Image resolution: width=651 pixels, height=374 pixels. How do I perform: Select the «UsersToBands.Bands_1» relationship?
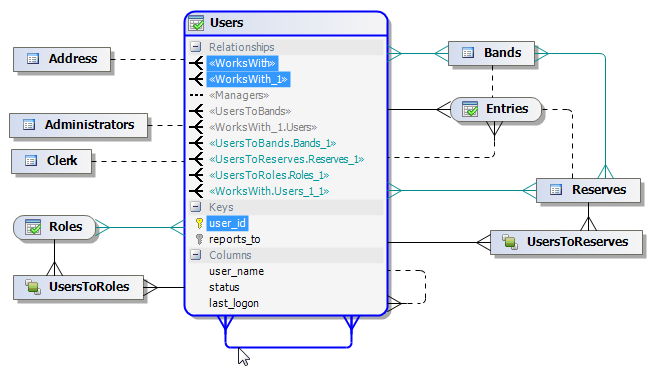click(x=272, y=143)
